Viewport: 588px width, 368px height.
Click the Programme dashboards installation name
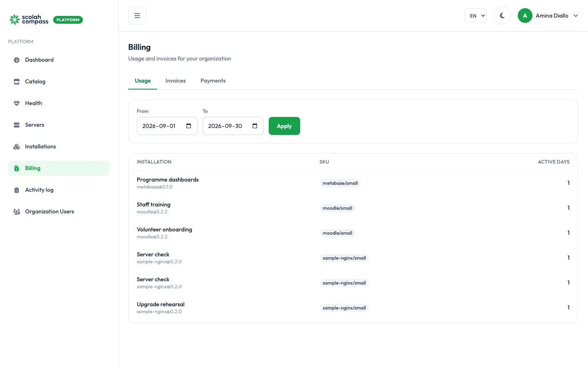[x=167, y=180]
